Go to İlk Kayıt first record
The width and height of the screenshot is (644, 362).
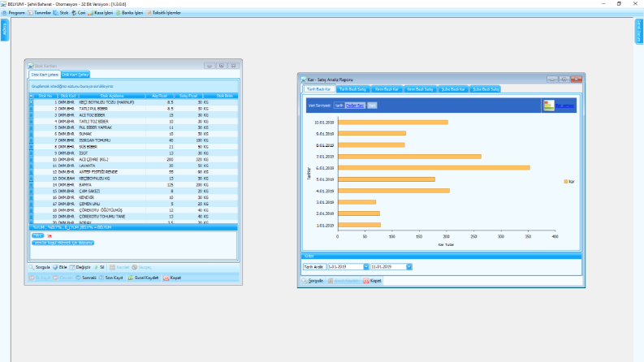pyautogui.click(x=40, y=278)
